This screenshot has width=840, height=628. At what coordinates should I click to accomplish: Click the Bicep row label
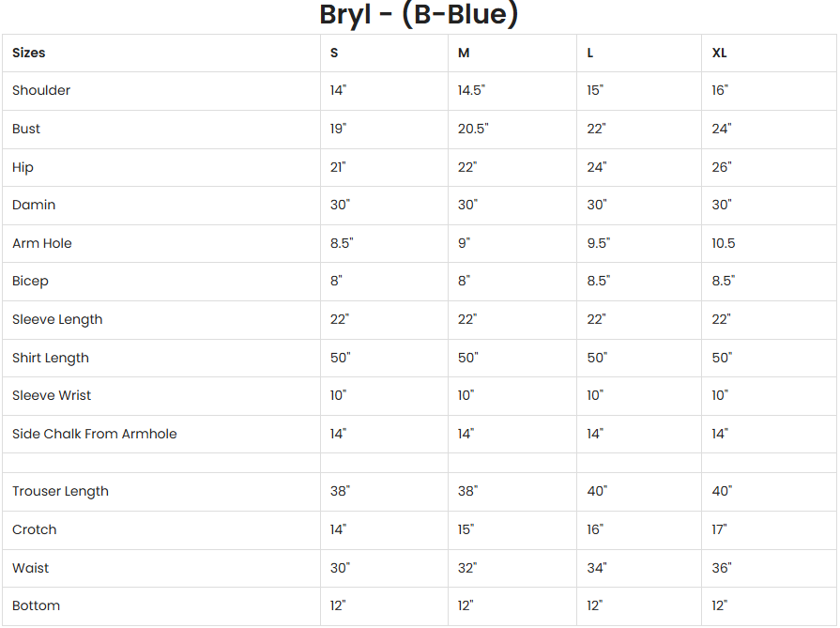pos(30,281)
